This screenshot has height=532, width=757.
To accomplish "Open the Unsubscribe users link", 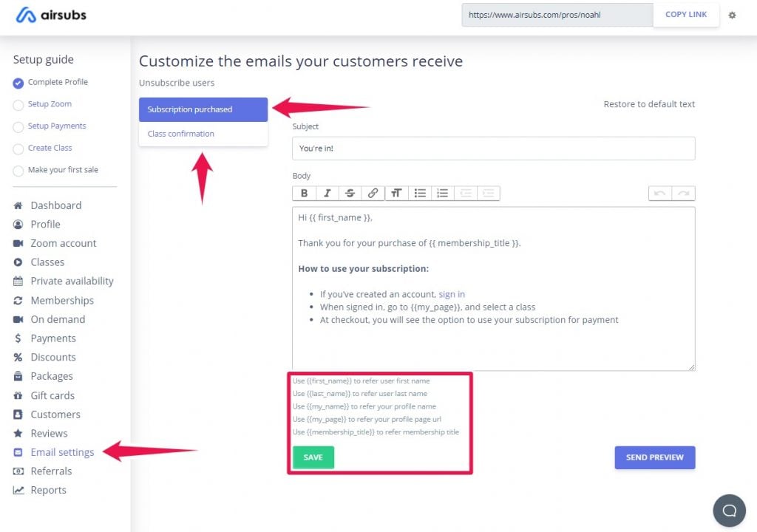I will 177,83.
